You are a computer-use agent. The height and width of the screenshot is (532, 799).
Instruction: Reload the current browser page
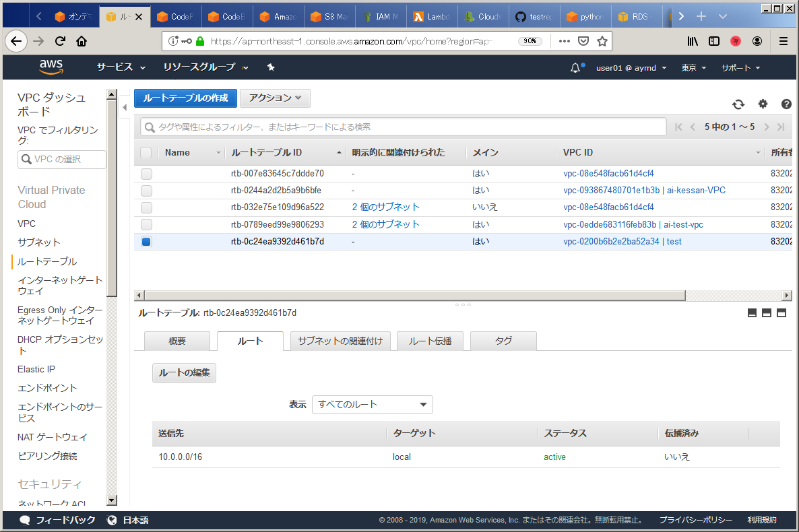click(x=60, y=41)
